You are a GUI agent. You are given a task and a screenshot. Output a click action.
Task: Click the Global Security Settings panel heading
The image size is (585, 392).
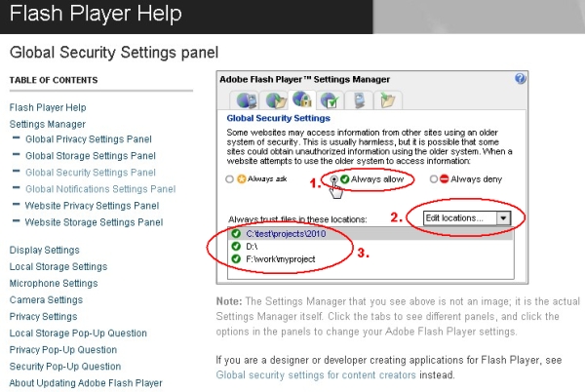278,118
